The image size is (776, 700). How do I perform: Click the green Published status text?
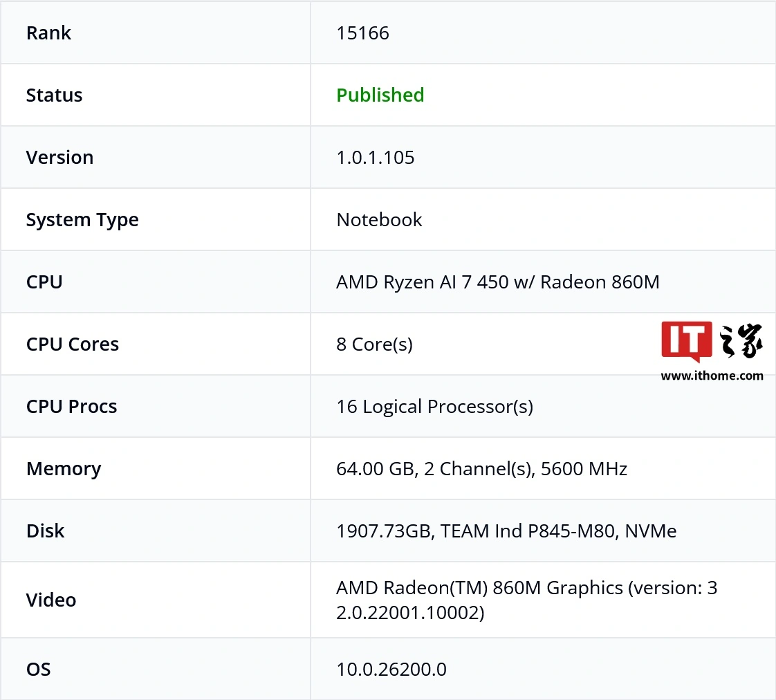(x=380, y=95)
